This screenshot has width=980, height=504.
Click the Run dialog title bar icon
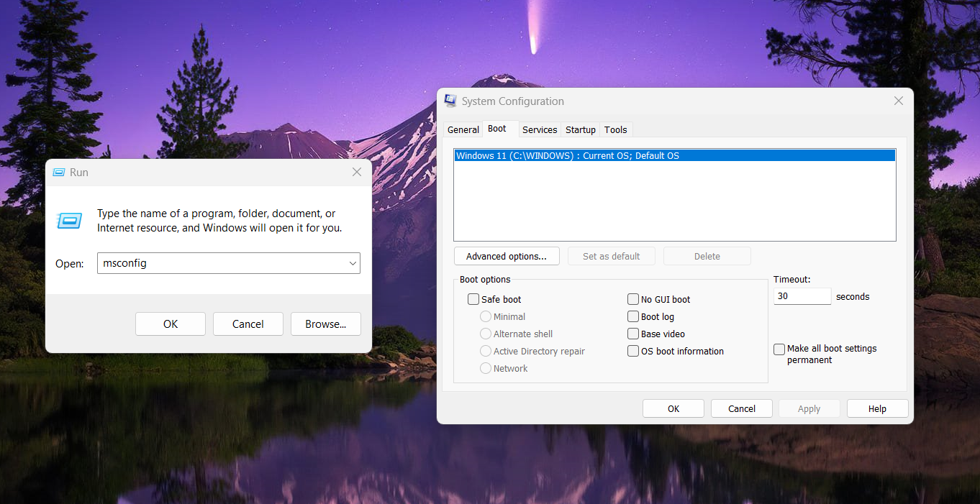coord(59,173)
